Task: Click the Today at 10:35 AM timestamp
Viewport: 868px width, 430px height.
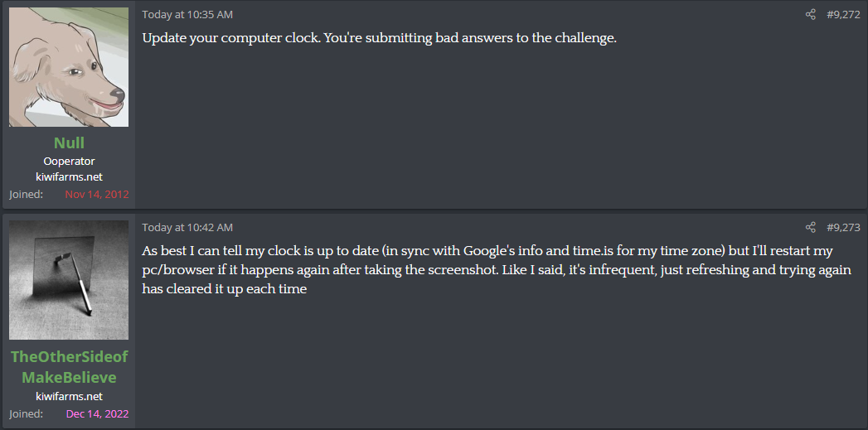Action: tap(187, 14)
